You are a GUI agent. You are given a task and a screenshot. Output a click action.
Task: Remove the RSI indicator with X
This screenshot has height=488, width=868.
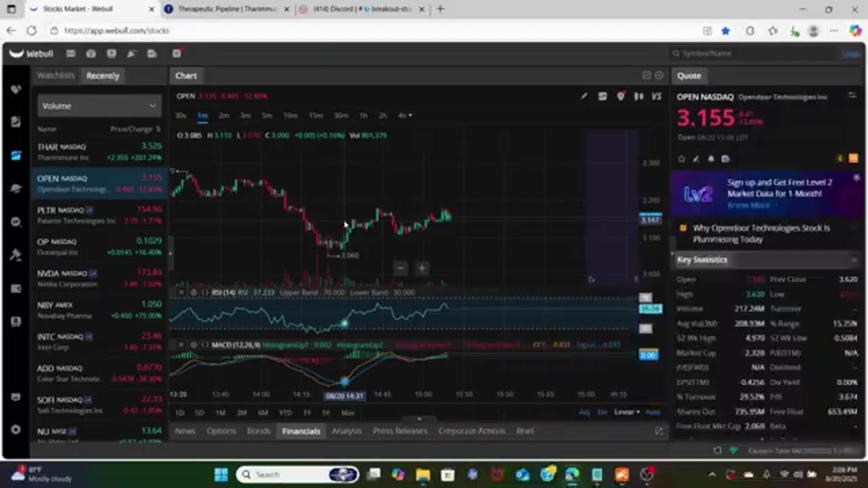181,292
